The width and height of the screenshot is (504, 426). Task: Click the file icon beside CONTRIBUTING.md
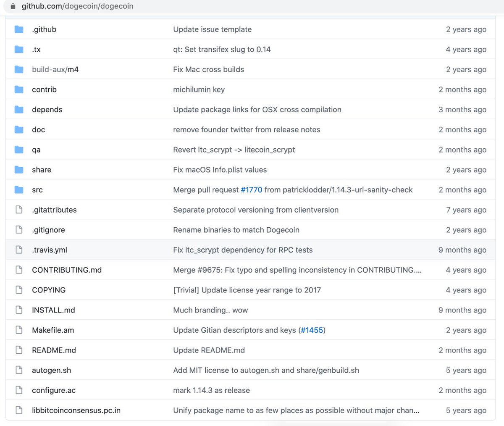(x=19, y=270)
